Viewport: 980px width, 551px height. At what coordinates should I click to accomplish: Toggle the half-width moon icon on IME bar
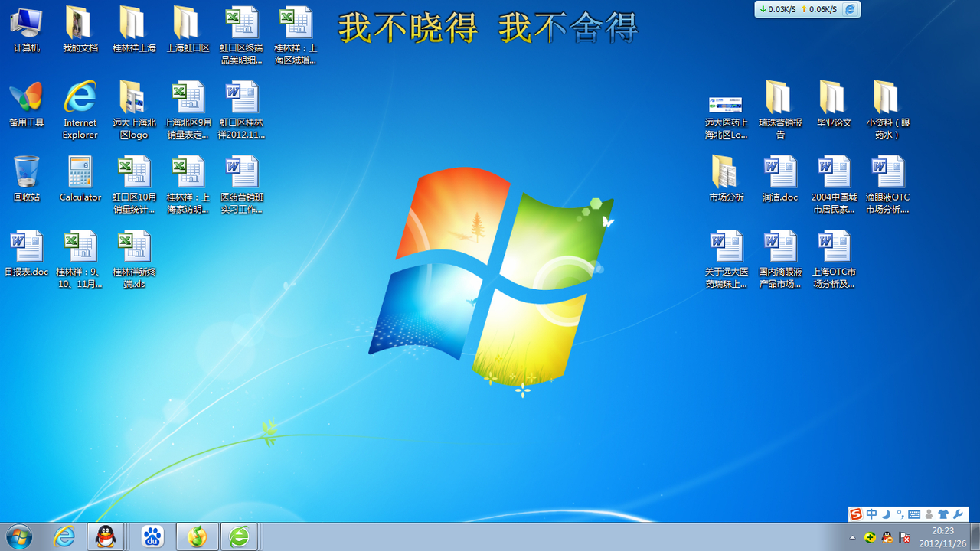click(887, 514)
